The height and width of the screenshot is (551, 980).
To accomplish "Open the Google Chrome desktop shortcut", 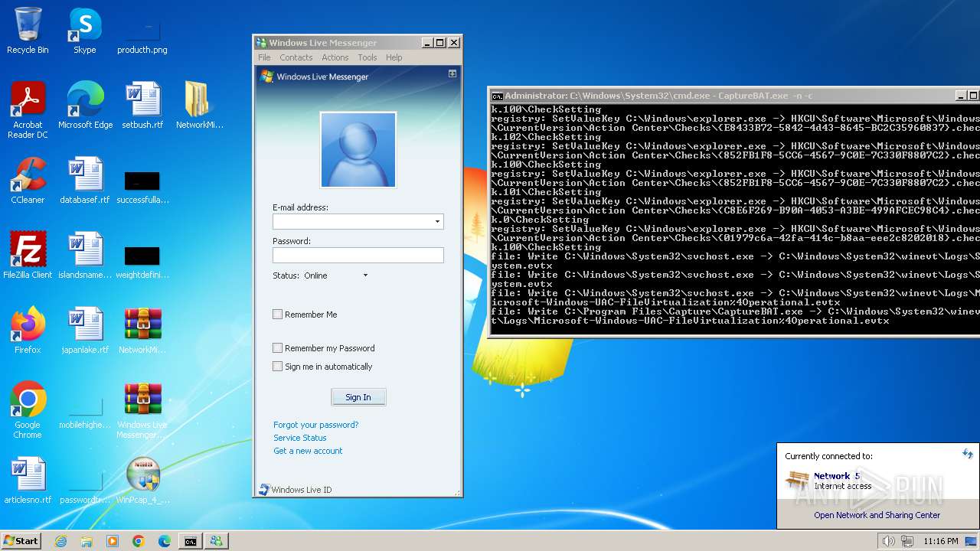I will [28, 410].
